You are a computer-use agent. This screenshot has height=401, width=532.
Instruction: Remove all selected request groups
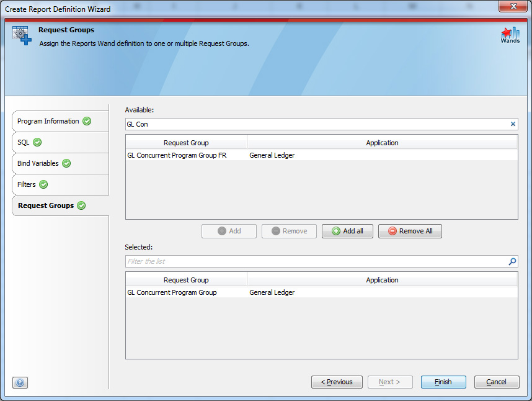point(410,232)
